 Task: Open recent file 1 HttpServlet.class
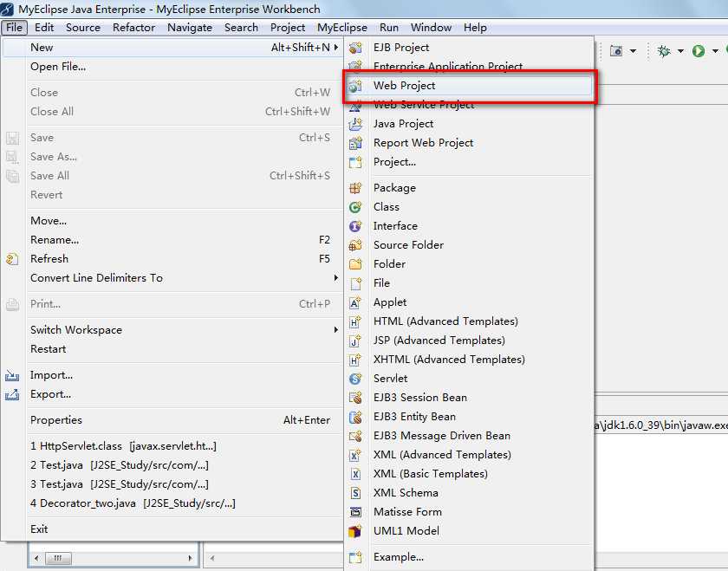172,446
